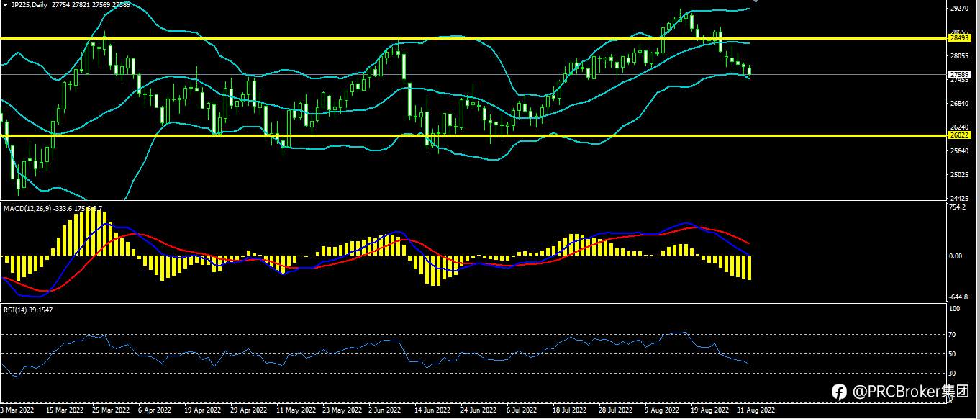Viewport: 980px width, 419px height.
Task: Click the current price tag 27589
Action: click(x=959, y=74)
